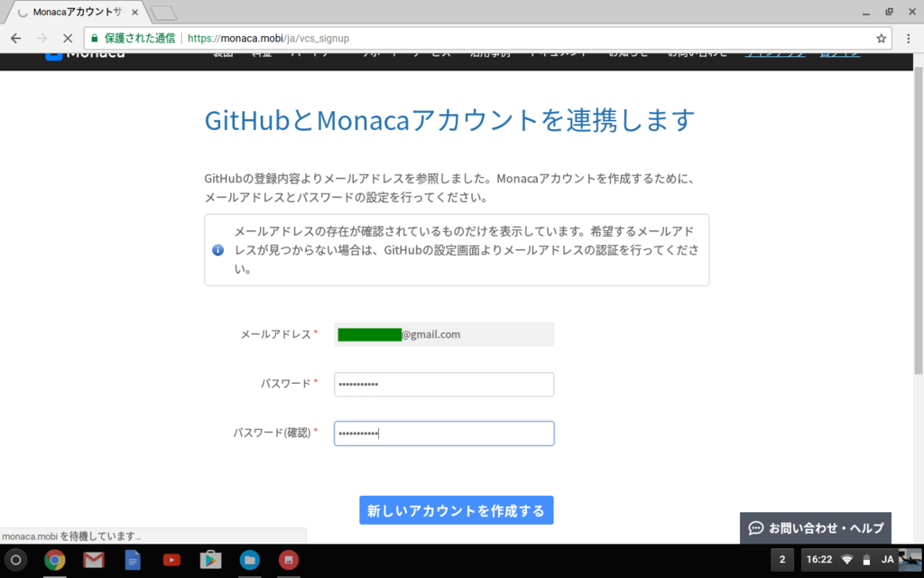Open Google Docs from the shelf

click(x=133, y=560)
